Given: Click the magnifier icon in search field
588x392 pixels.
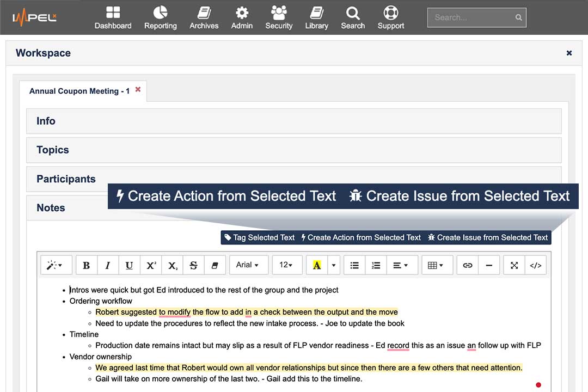Looking at the screenshot, I should 519,17.
